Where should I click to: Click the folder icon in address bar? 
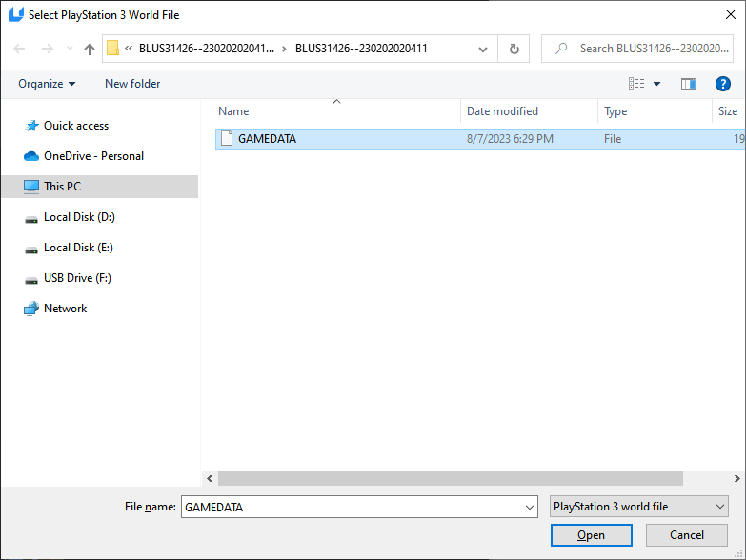[112, 48]
